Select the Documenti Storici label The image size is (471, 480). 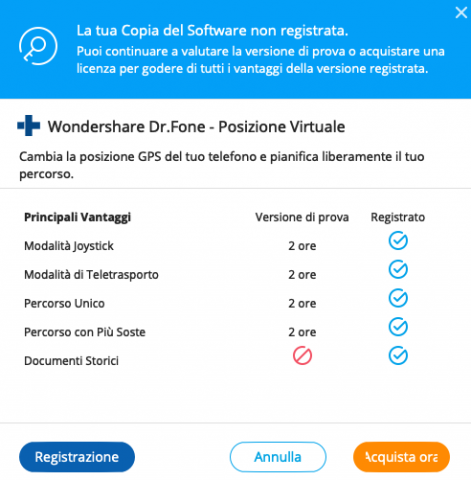point(71,361)
